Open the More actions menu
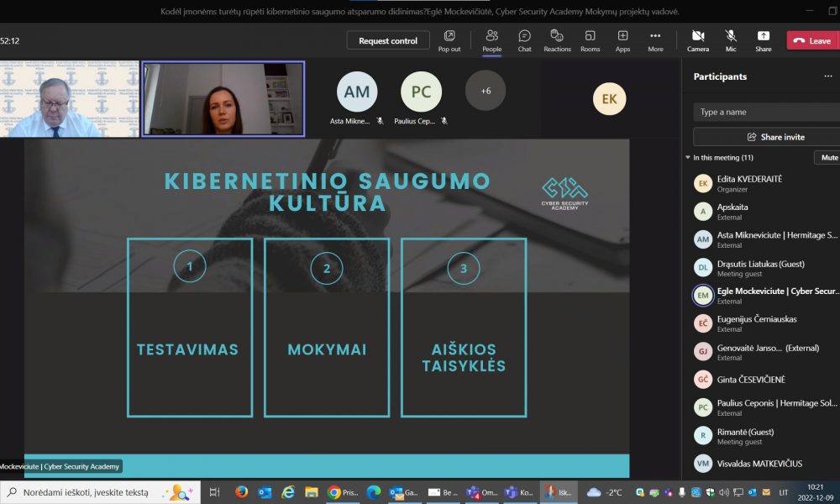Screen dimensions: 840x504 tap(655, 40)
